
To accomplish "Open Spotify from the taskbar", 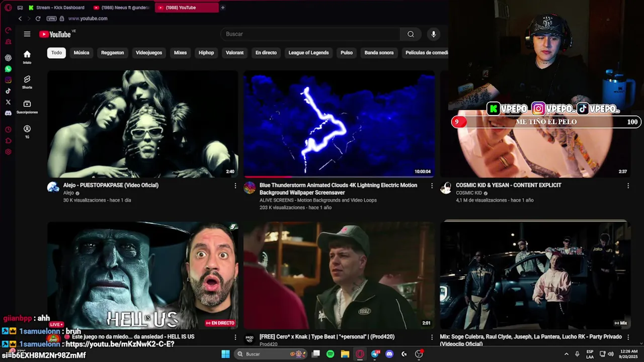I will tap(330, 354).
